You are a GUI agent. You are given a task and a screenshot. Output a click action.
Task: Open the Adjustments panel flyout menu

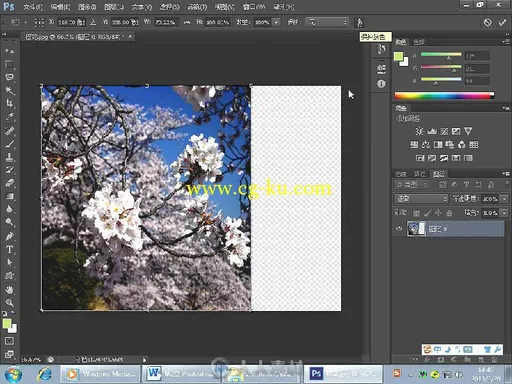[x=506, y=108]
